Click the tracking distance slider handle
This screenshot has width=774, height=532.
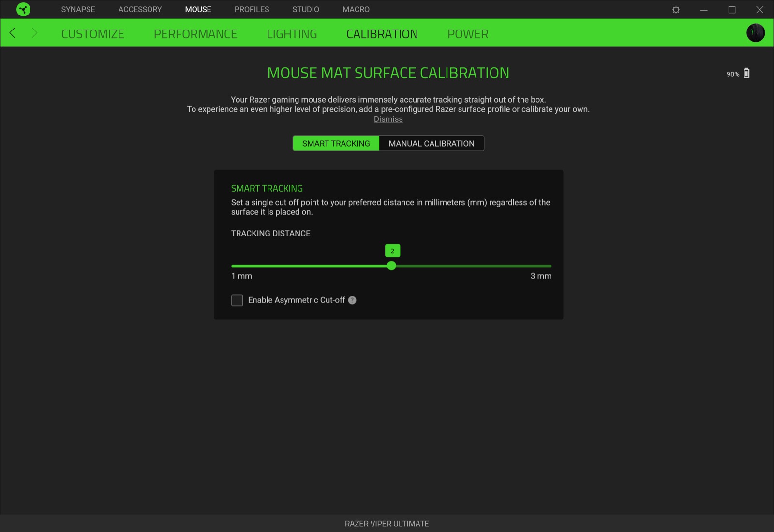click(x=392, y=266)
